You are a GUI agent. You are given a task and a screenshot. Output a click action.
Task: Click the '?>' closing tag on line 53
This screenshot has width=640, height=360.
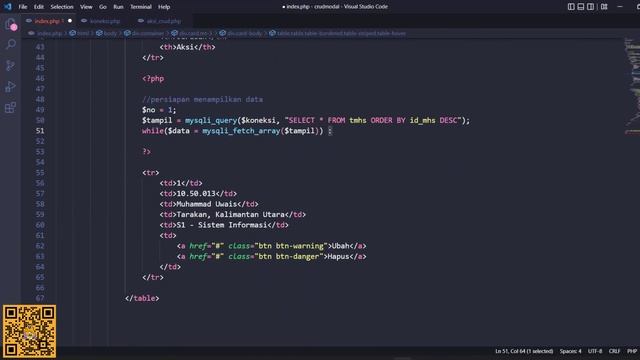click(147, 151)
